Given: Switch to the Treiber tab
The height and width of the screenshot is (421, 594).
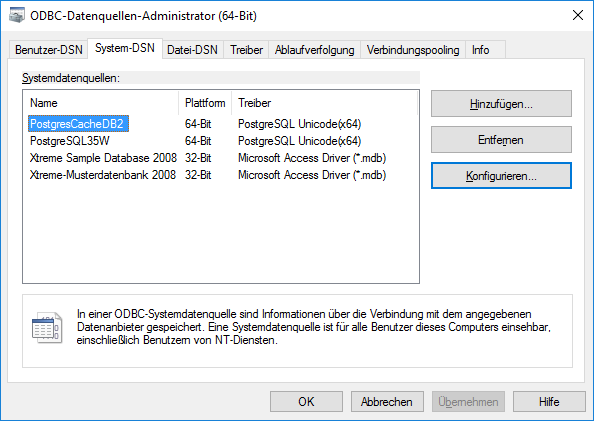Looking at the screenshot, I should coord(246,50).
